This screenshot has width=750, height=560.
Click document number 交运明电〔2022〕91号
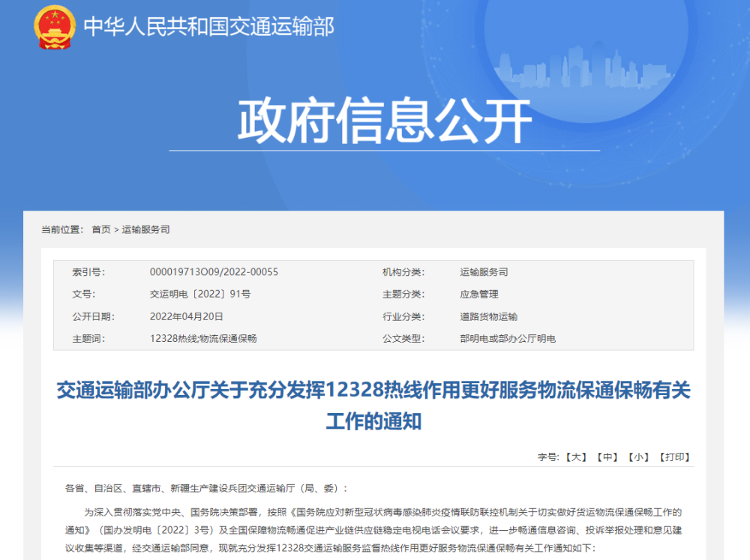pos(200,295)
